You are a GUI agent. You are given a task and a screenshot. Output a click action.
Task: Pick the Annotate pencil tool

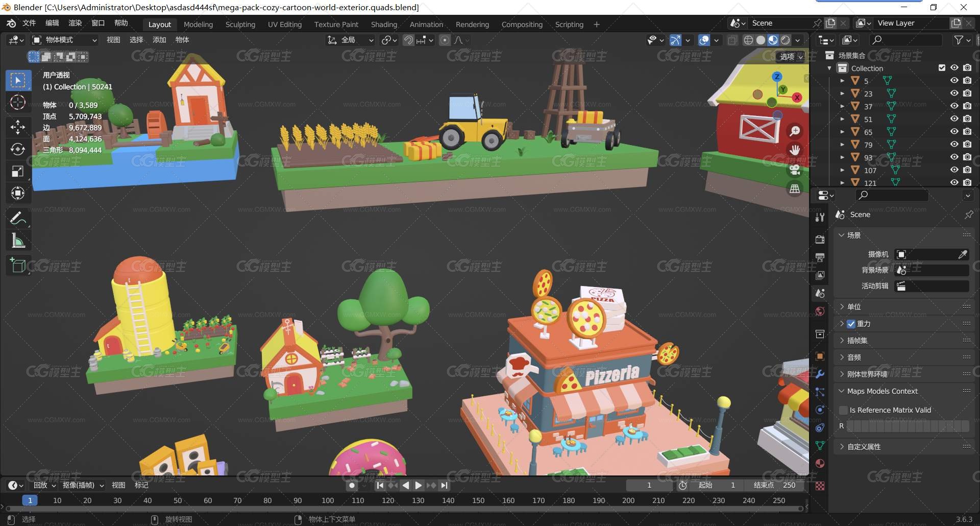(18, 219)
